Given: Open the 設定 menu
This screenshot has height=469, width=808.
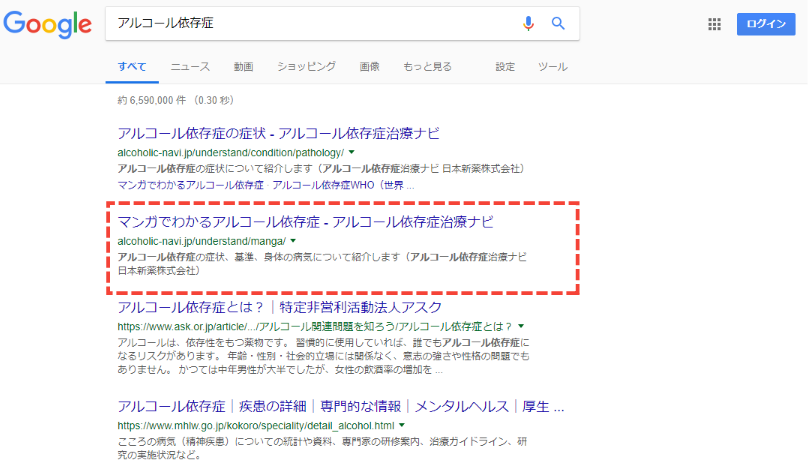Looking at the screenshot, I should click(505, 66).
